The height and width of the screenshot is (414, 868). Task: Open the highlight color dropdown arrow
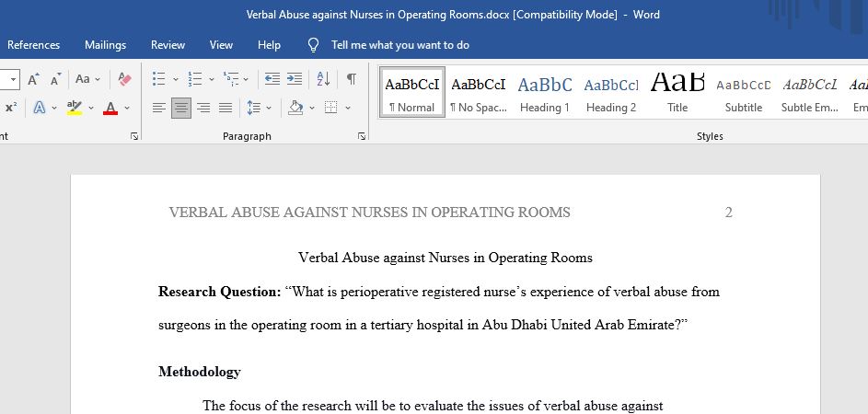(91, 108)
